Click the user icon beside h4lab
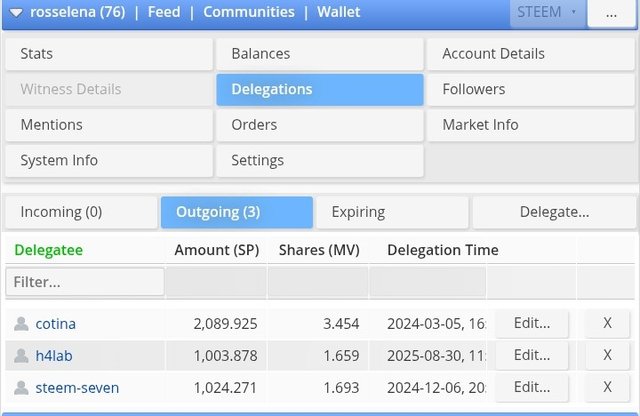The image size is (640, 416). click(21, 355)
